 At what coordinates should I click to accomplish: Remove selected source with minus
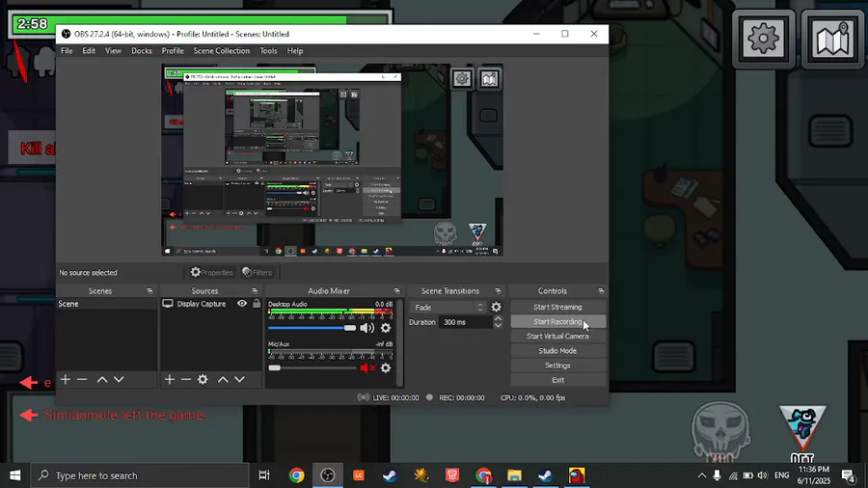pos(186,379)
